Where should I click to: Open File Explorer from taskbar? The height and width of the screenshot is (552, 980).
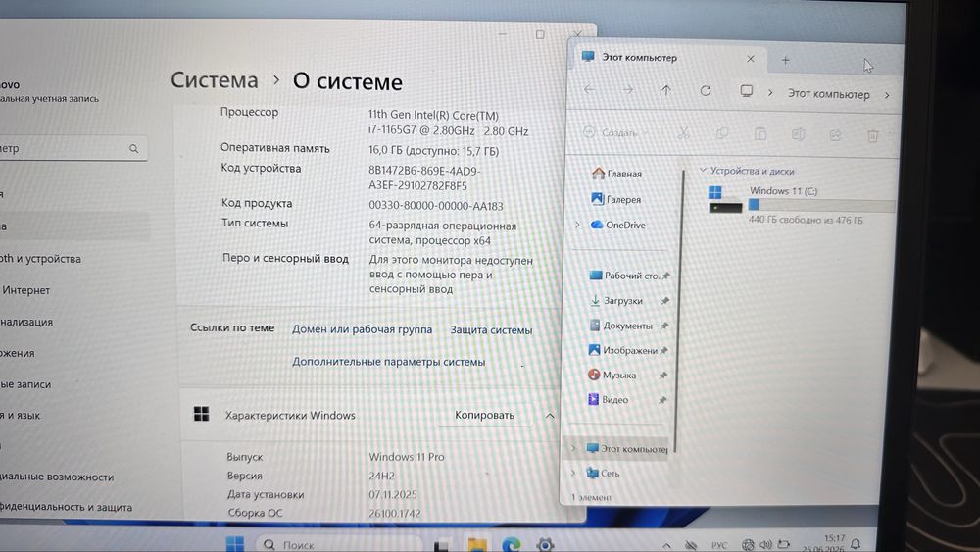tap(477, 544)
